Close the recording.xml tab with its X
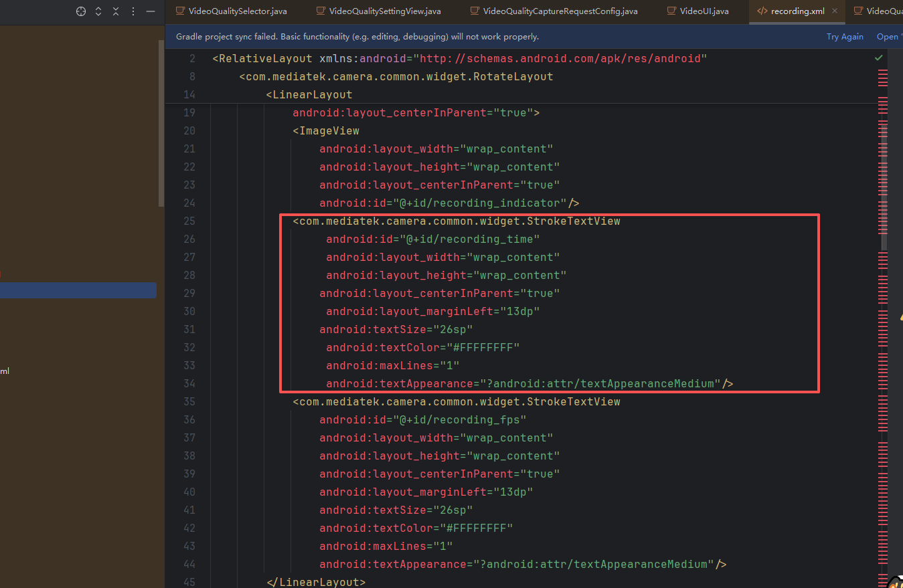903x588 pixels. [835, 11]
